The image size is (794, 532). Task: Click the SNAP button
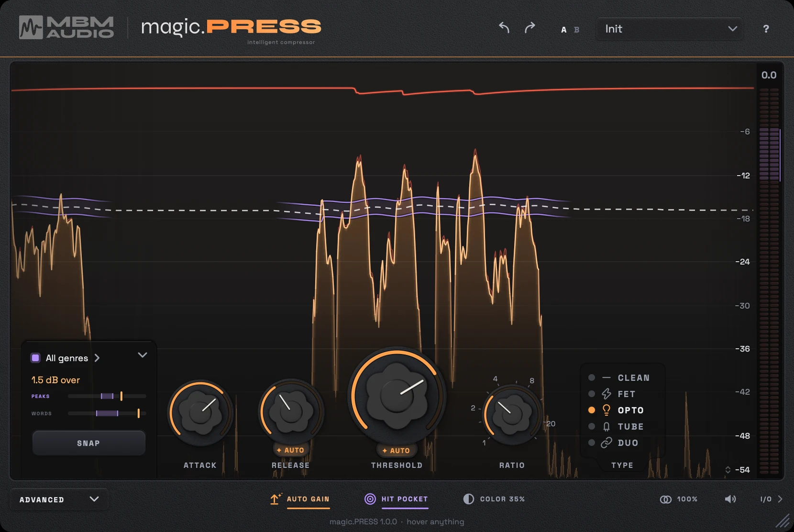tap(89, 443)
